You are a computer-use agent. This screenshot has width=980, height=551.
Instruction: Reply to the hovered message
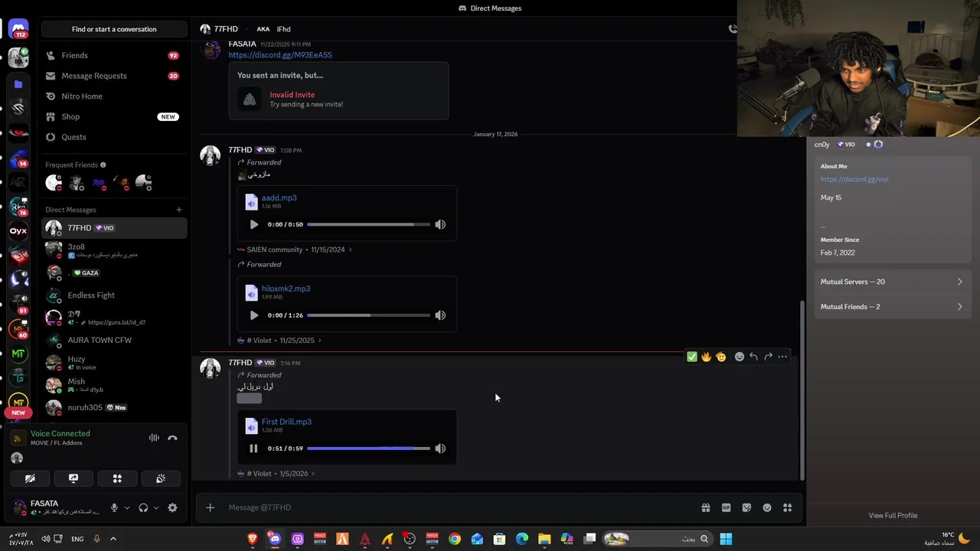(x=753, y=357)
